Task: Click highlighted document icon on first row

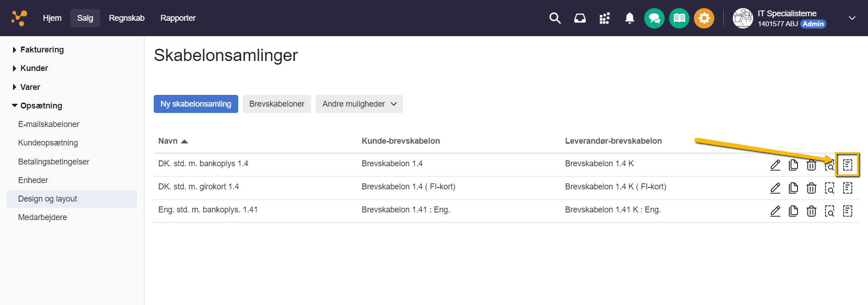Action: coord(848,165)
